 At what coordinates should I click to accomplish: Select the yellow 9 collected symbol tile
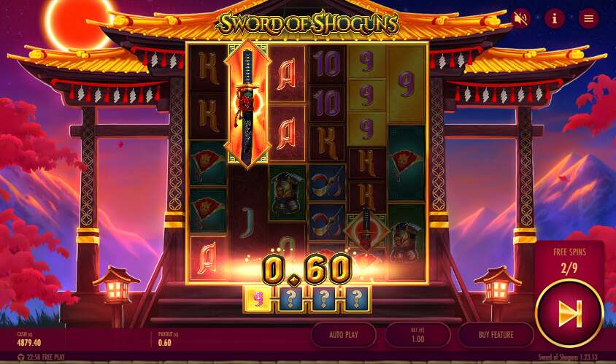coord(258,299)
